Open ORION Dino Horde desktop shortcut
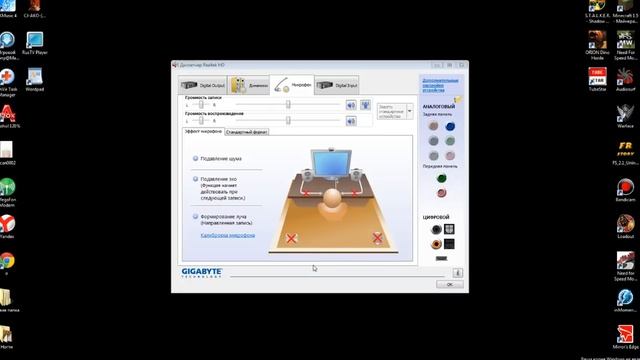 click(598, 46)
